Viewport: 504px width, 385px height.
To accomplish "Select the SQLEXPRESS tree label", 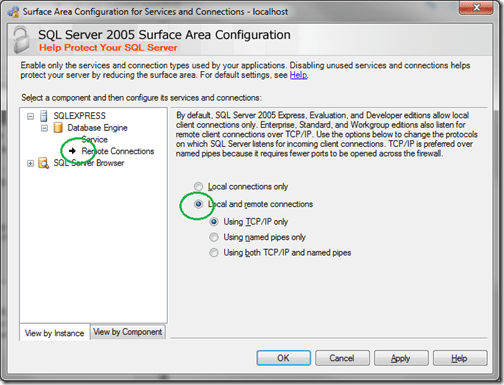I will [x=80, y=116].
